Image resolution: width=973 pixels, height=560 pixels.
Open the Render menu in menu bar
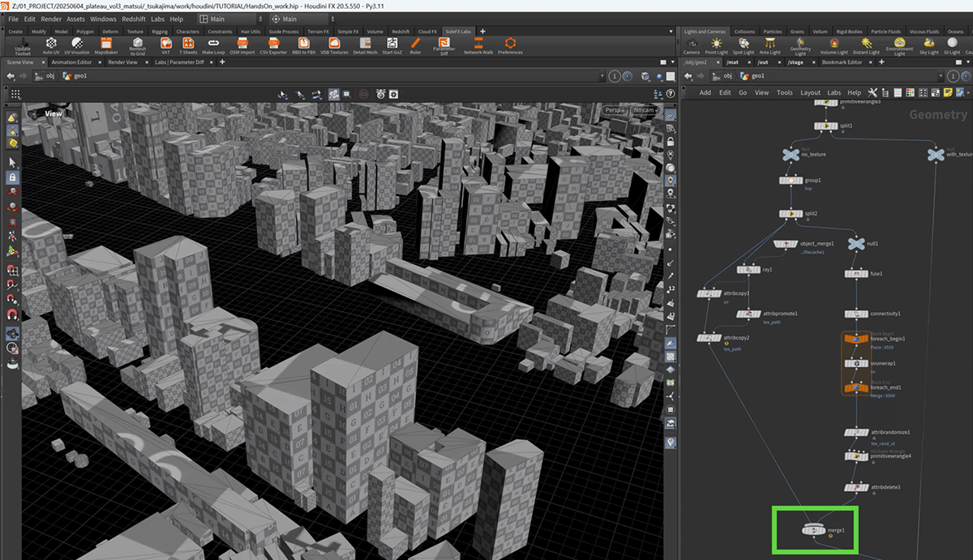point(50,19)
